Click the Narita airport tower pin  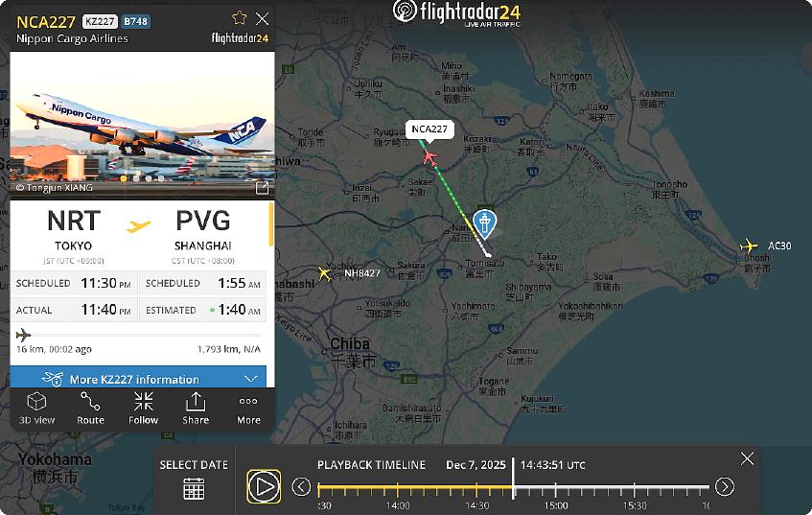pos(485,223)
